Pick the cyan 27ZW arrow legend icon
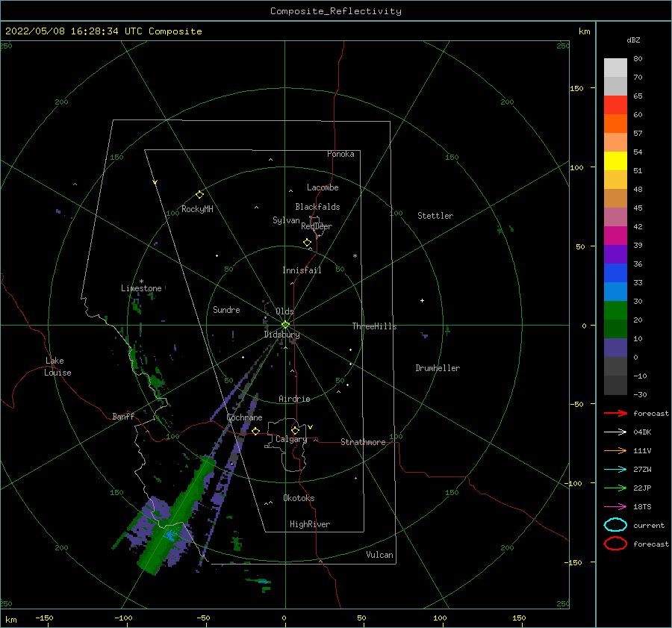 [615, 470]
